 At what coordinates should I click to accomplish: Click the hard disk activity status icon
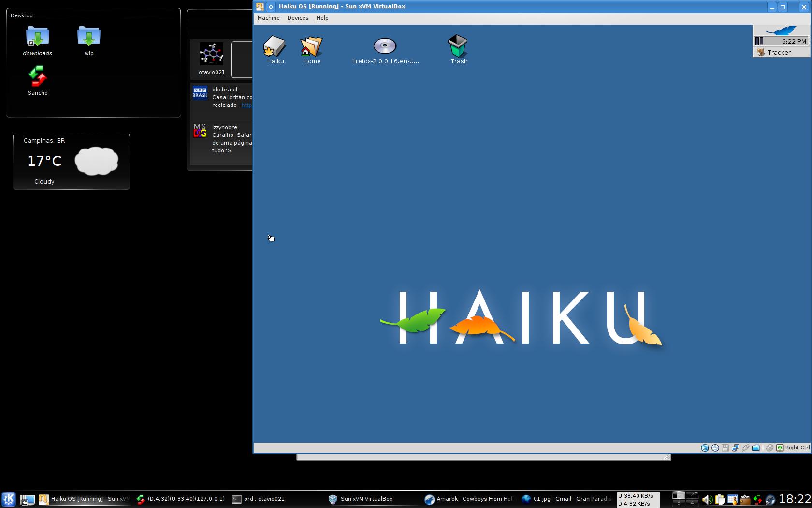[x=705, y=448]
